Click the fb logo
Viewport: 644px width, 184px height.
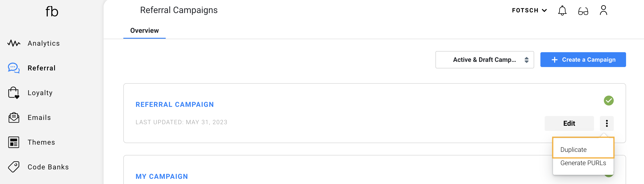point(52,11)
